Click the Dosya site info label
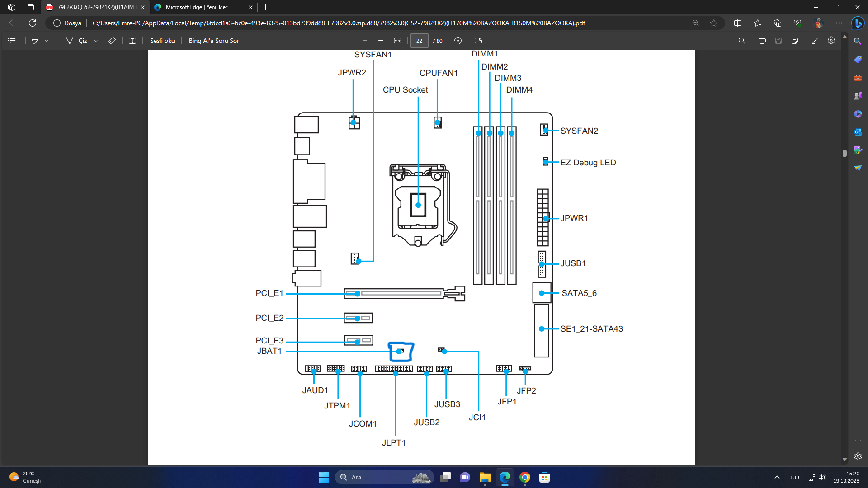This screenshot has width=868, height=488. coord(68,23)
